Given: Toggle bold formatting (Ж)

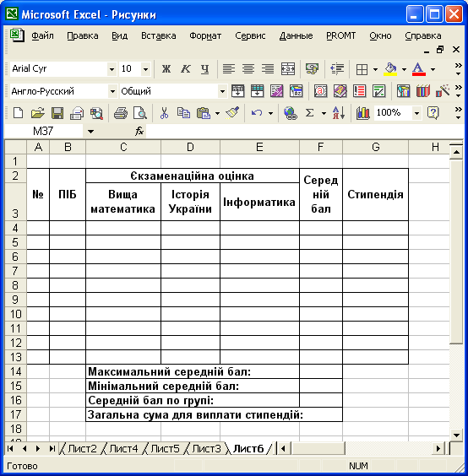Looking at the screenshot, I should 166,69.
